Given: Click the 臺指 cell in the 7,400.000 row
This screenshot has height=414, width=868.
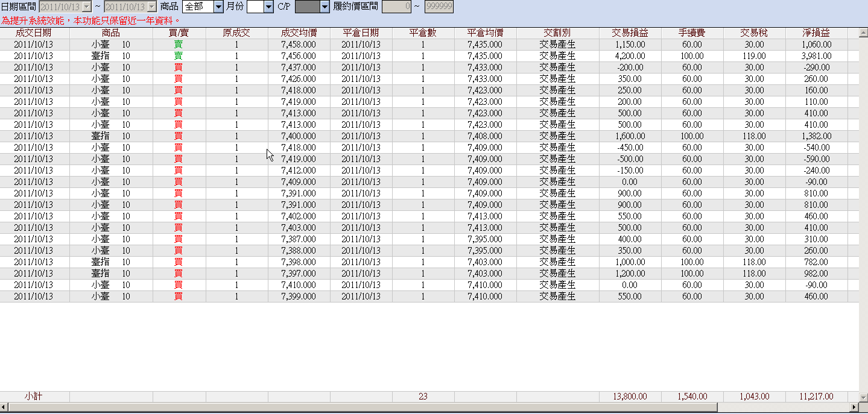Looking at the screenshot, I should click(111, 136).
